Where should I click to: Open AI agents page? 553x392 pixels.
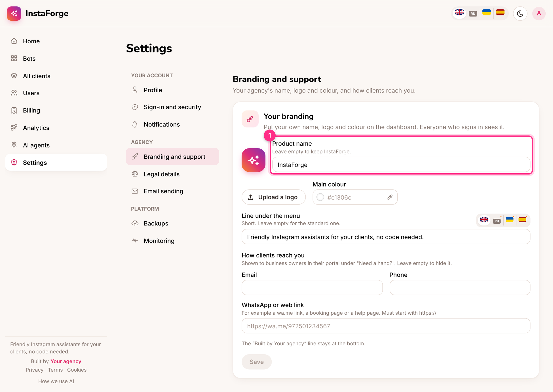tap(56, 145)
